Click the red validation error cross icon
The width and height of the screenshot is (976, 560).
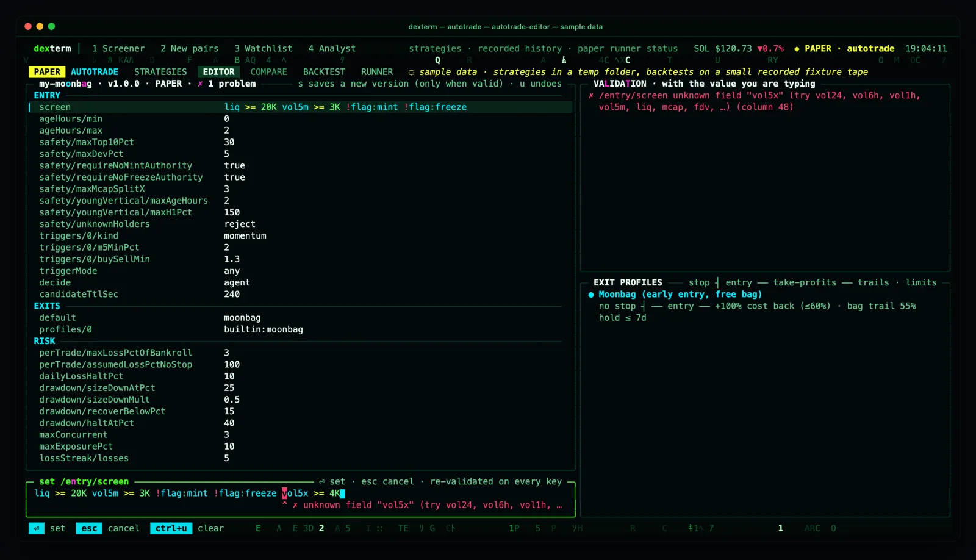(x=591, y=96)
